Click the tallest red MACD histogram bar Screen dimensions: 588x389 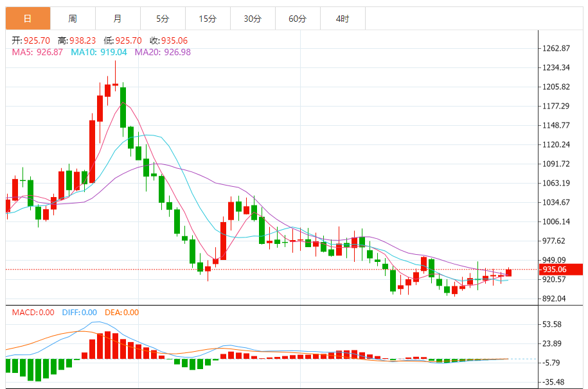point(107,345)
